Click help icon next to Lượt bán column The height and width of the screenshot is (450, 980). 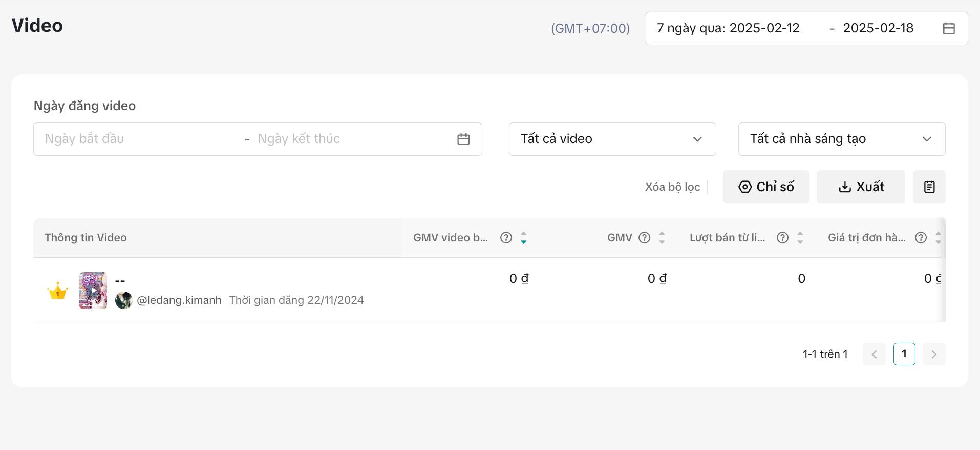(782, 237)
